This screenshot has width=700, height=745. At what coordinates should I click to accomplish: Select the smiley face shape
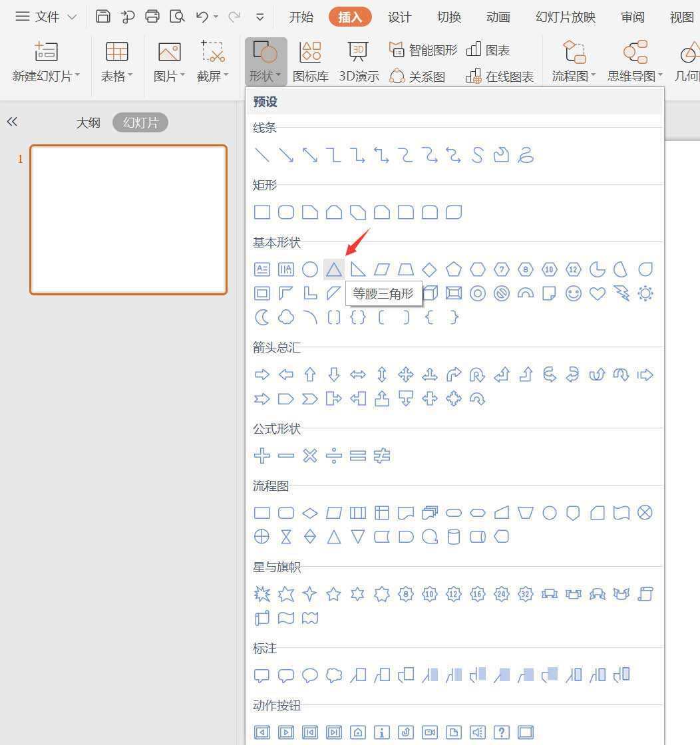pos(573,293)
